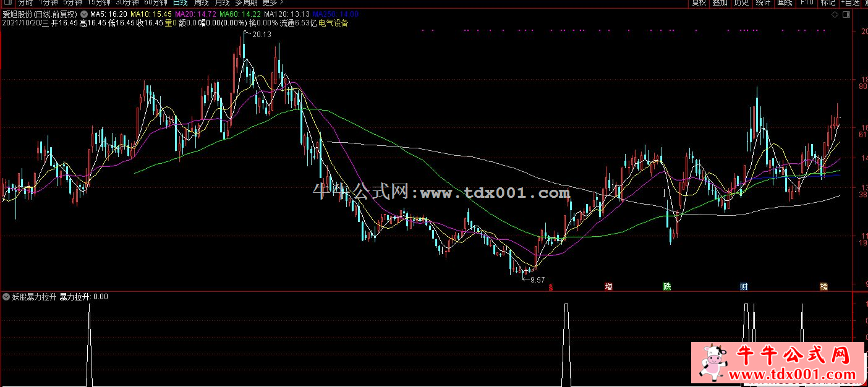Select the 5分钟 period tab
868x387 pixels.
pos(72,2)
